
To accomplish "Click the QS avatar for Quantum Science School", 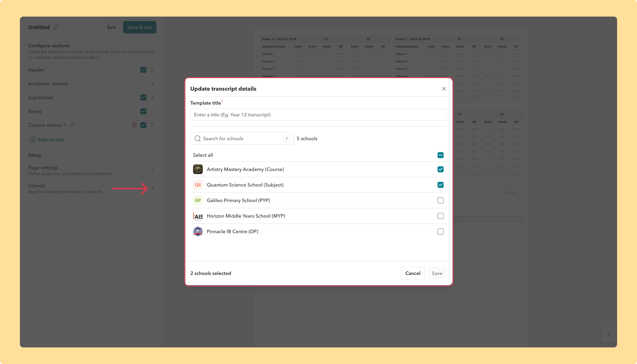I will pos(198,185).
